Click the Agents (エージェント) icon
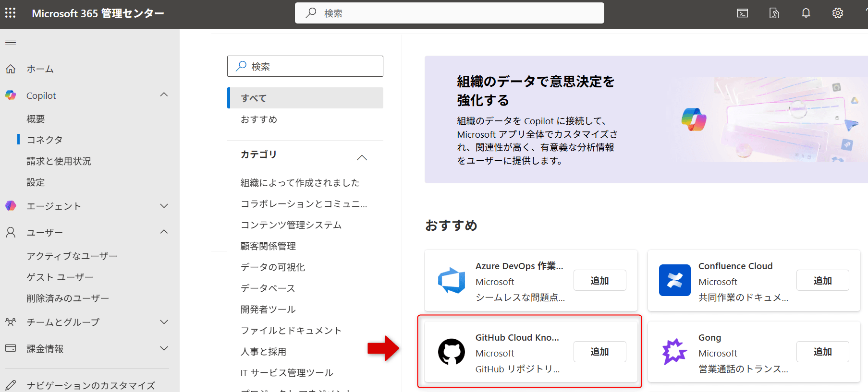This screenshot has height=392, width=868. pyautogui.click(x=11, y=206)
